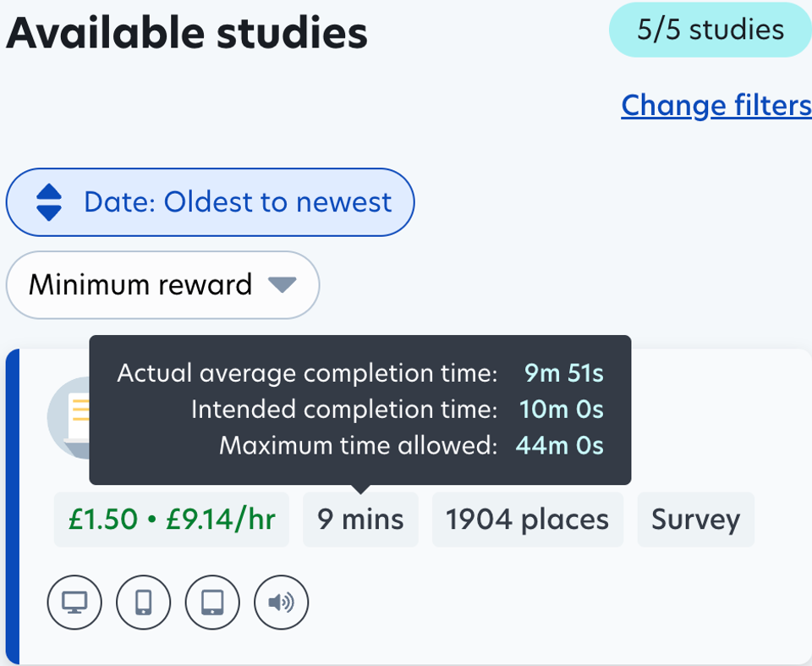Click the audio-required speaker icon

[x=280, y=603]
